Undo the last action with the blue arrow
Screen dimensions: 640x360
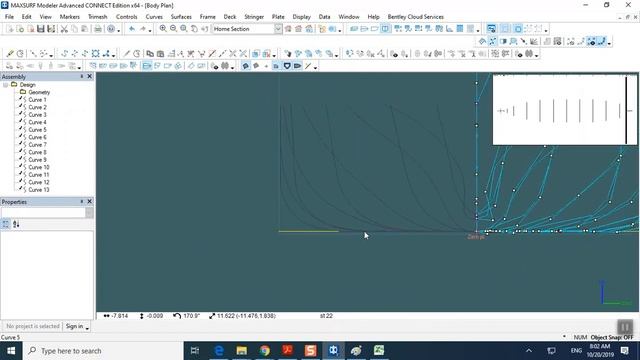132,29
